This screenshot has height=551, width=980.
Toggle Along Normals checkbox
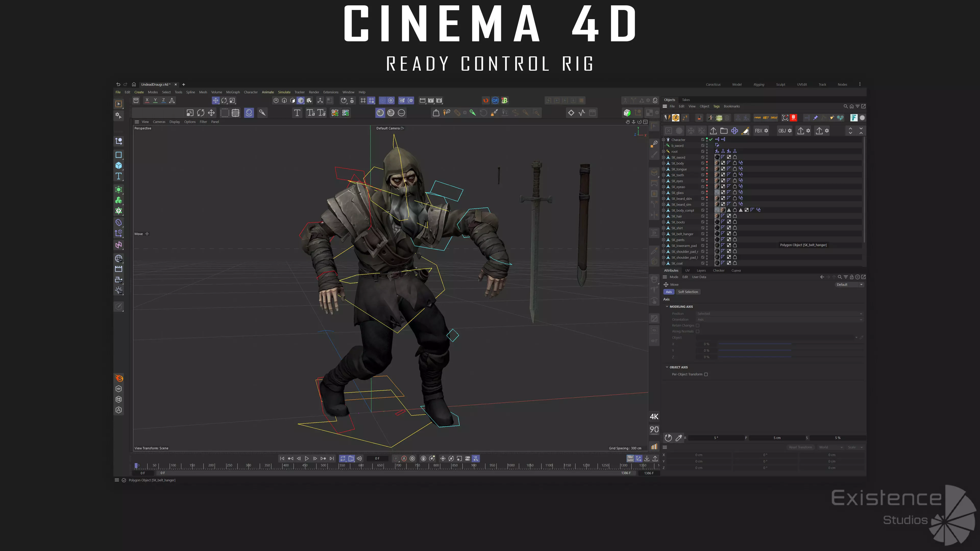tap(697, 332)
